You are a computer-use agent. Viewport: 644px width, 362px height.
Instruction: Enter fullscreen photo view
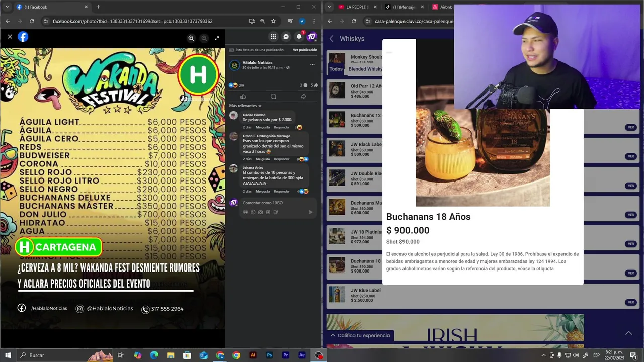click(x=217, y=38)
